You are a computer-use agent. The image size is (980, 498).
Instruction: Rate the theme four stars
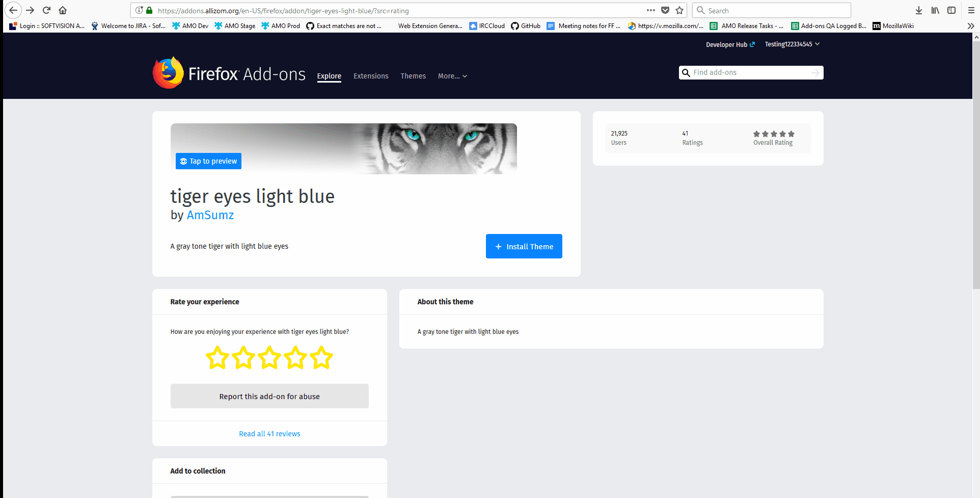pyautogui.click(x=295, y=357)
